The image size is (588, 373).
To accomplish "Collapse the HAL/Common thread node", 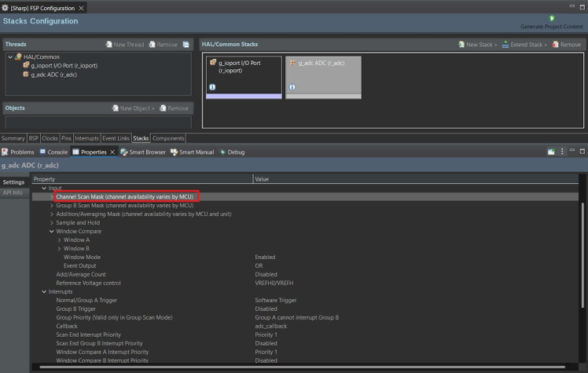I will [9, 57].
